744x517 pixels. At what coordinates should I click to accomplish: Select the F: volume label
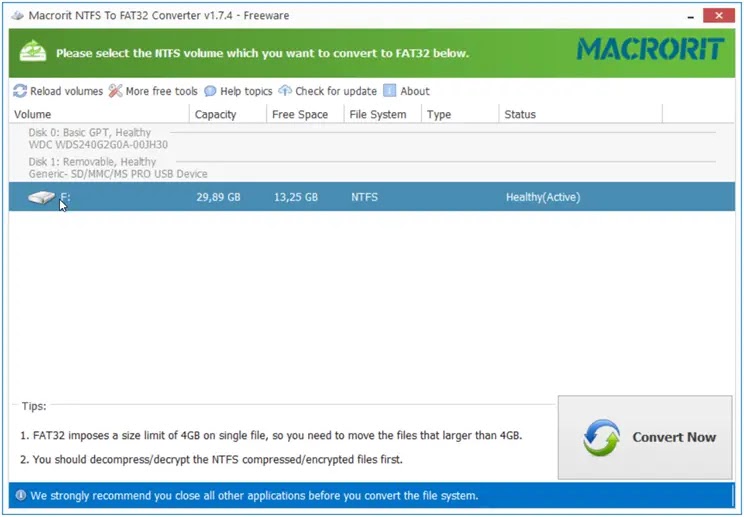[x=65, y=197]
